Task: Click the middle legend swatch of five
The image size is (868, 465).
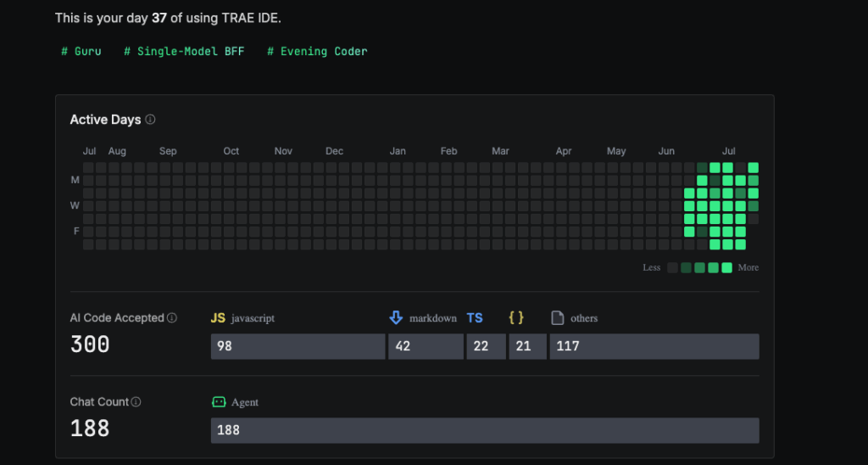Action: (x=699, y=267)
